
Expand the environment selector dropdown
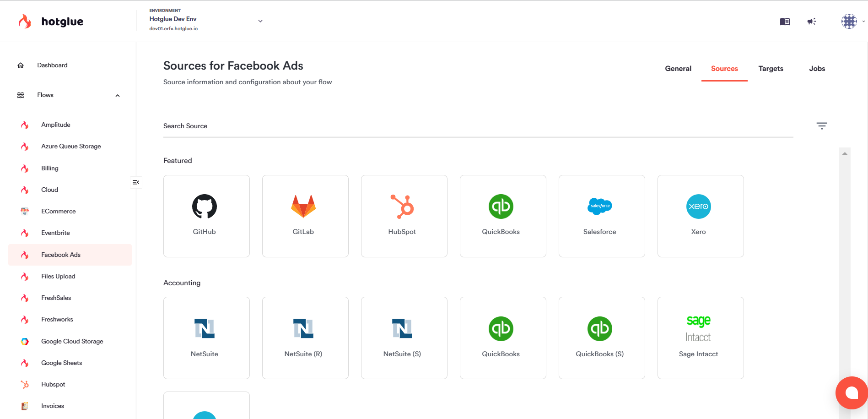[x=260, y=21]
